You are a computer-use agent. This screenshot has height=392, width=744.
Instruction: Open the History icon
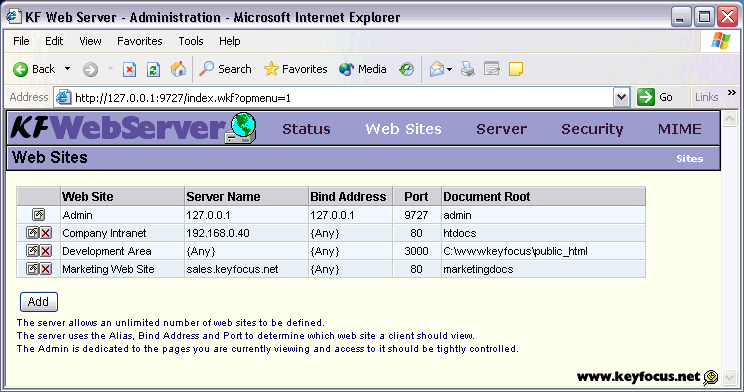pos(406,70)
